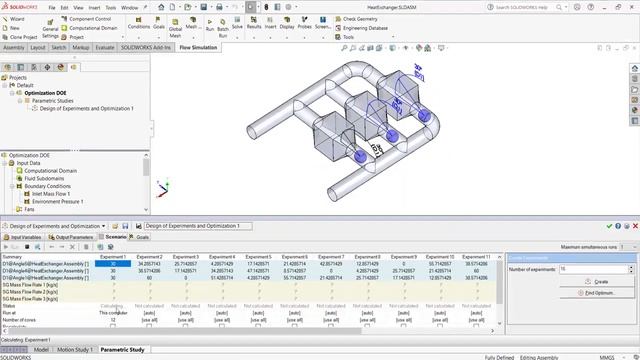This screenshot has width=640, height=360.
Task: Collapse the Boundary Conditions tree node
Action: [x=12, y=187]
